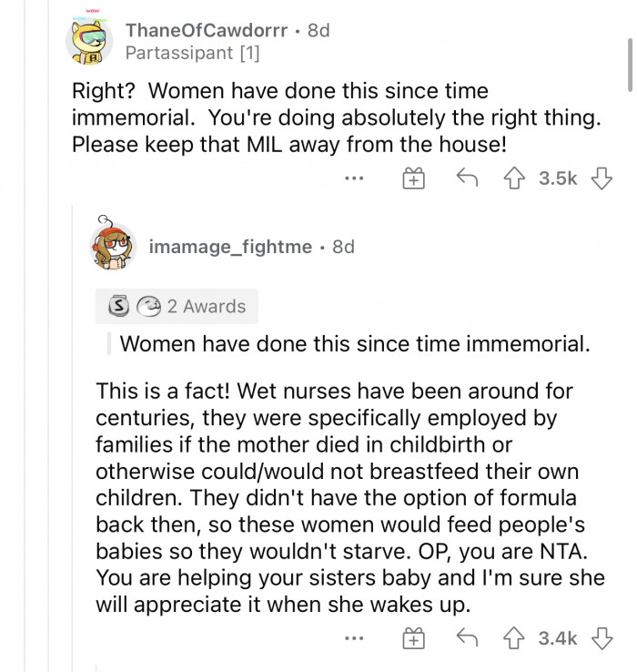Expand the 2 Awards badge
The width and height of the screenshot is (637, 672).
pos(177,307)
